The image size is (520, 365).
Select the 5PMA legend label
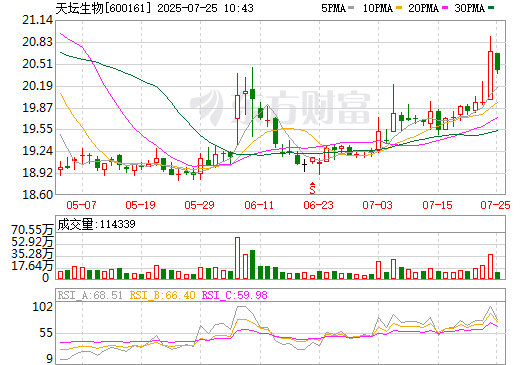(x=333, y=8)
